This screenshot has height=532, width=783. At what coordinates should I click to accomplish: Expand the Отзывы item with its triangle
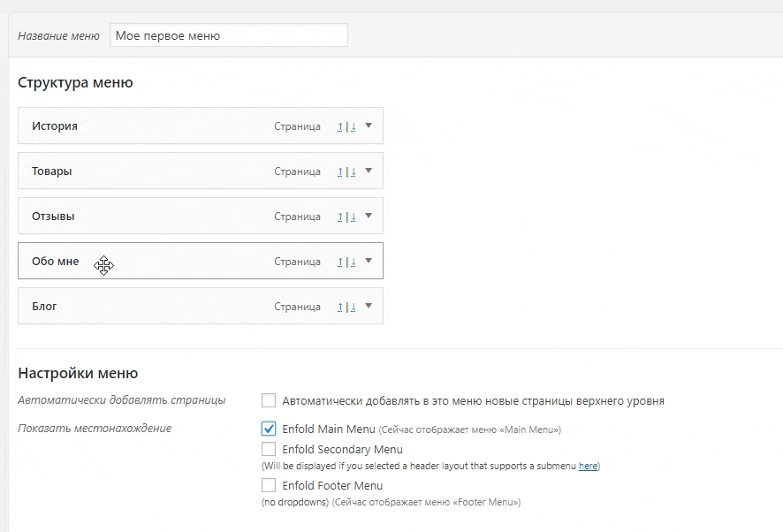(x=369, y=216)
